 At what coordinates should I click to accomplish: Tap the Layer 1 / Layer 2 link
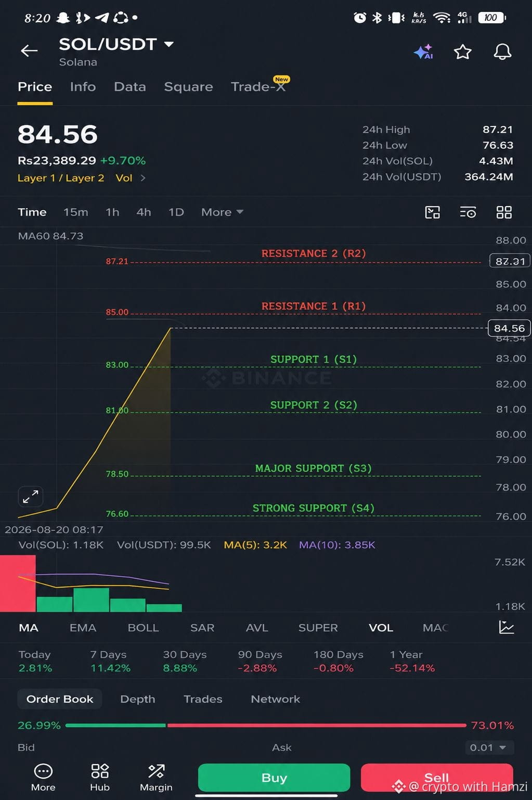(x=61, y=178)
